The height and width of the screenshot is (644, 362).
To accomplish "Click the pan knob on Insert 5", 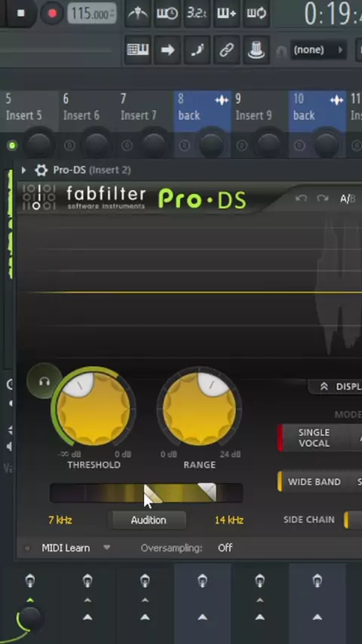I will tap(38, 144).
